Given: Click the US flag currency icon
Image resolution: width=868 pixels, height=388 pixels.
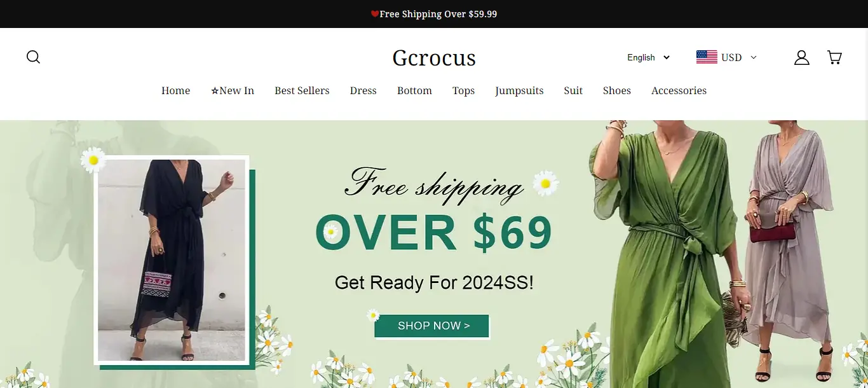Looking at the screenshot, I should [x=707, y=57].
